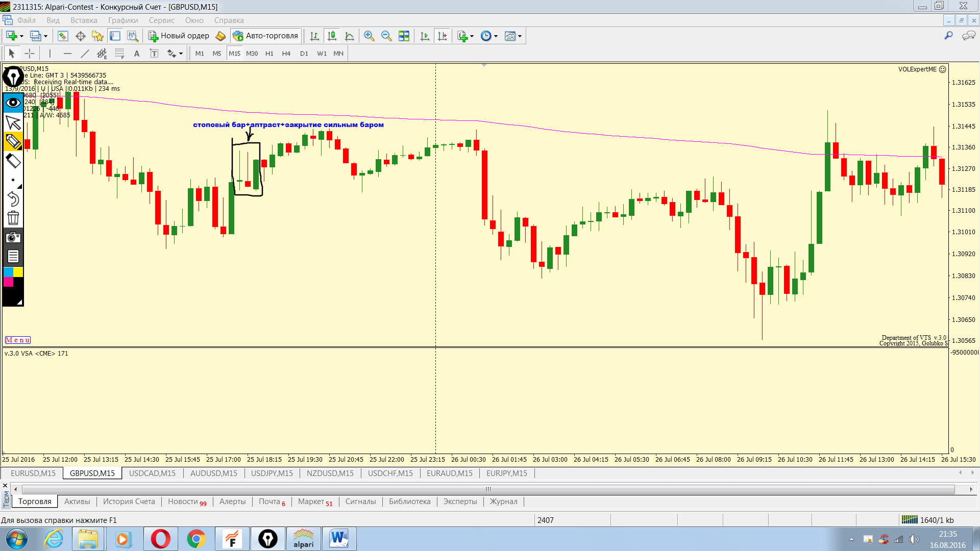Take a snapshot with the camera icon
Screen dimensions: 980x551
pos(13,237)
